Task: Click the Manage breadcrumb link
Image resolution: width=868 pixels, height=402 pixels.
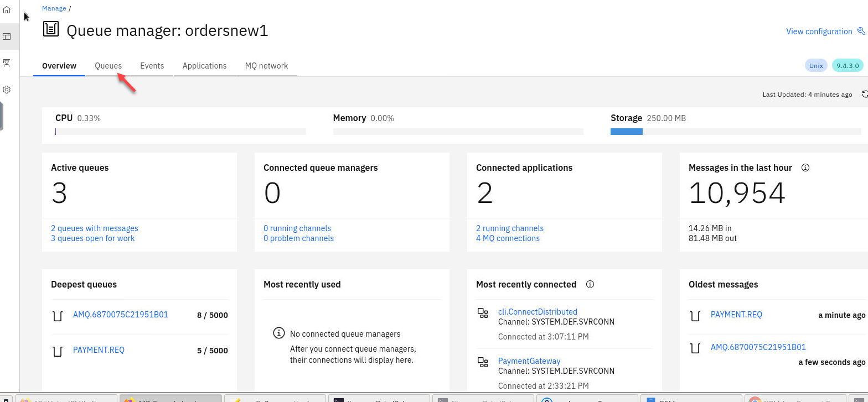Action: click(x=54, y=8)
